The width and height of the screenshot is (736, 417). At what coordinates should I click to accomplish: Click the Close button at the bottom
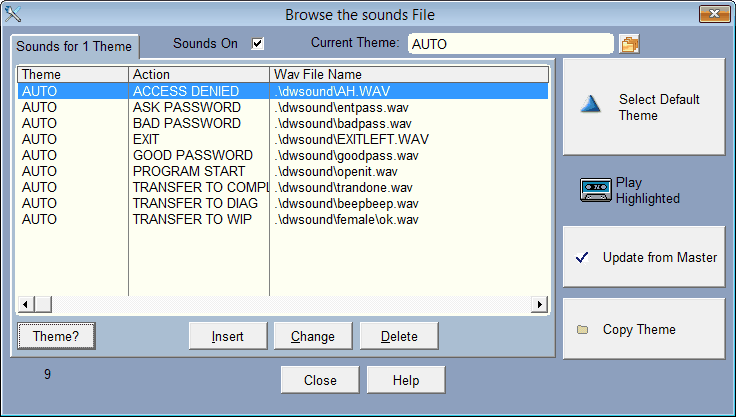[x=320, y=380]
